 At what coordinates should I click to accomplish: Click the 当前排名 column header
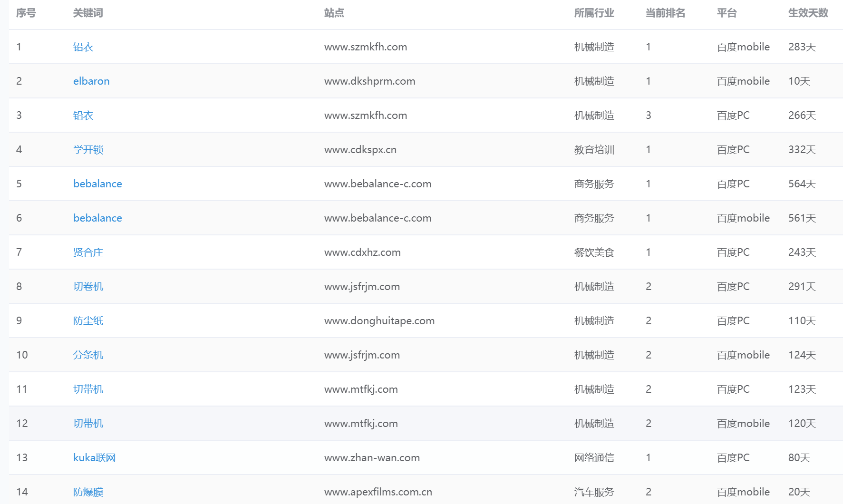point(665,13)
